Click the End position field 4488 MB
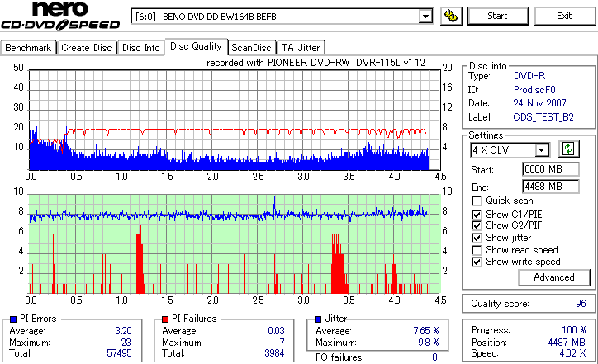This screenshot has height=364, width=598. [550, 187]
